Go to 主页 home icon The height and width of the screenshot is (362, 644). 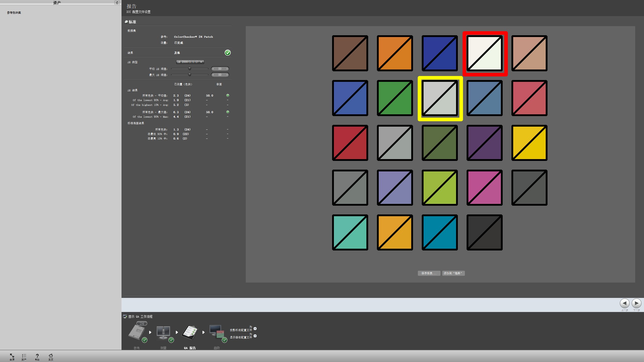tap(51, 356)
